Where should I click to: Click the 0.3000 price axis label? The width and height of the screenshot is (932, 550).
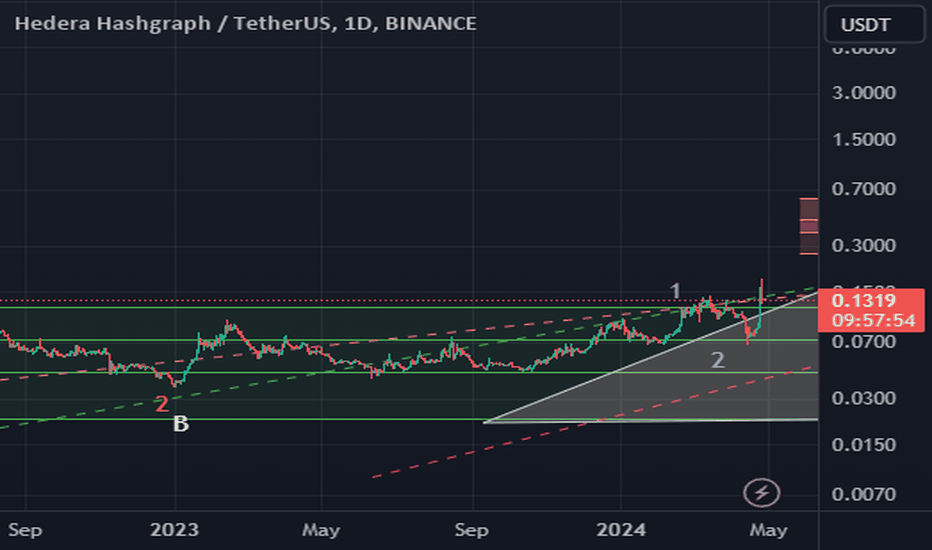point(864,245)
